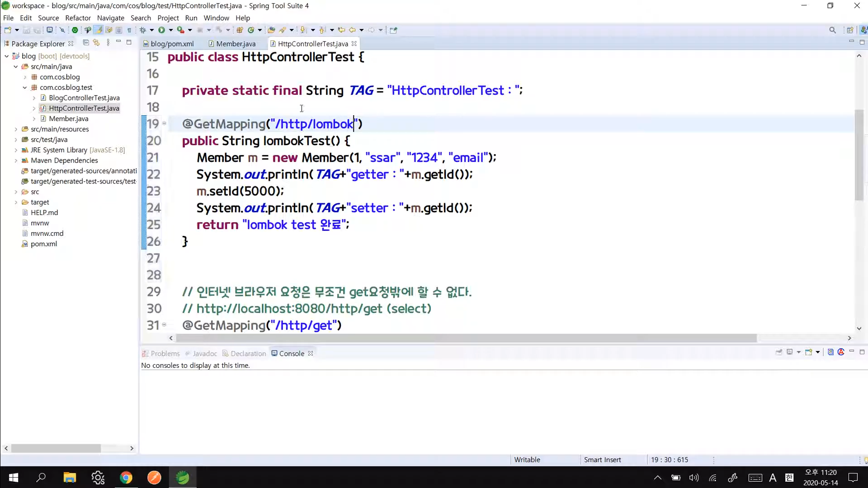The width and height of the screenshot is (868, 488).
Task: Select pom.xml in the Package Explorer
Action: (x=43, y=244)
